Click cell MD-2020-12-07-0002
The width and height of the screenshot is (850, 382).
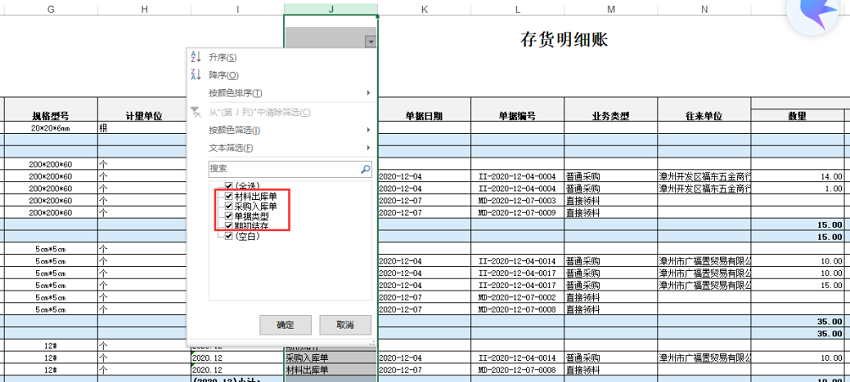tap(518, 297)
